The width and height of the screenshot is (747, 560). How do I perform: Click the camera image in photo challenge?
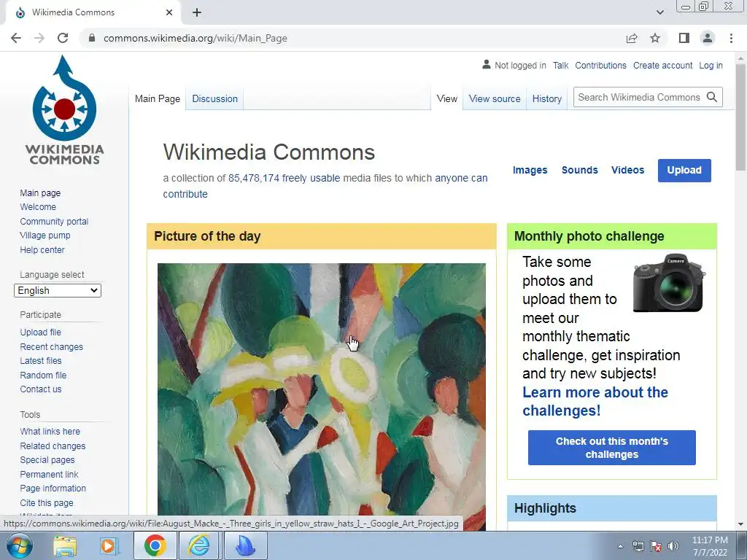coord(670,282)
